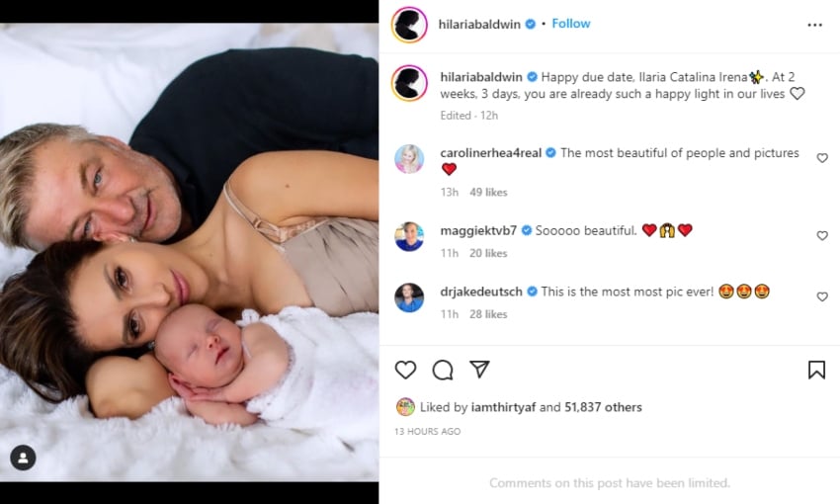This screenshot has width=840, height=504.
Task: Open hilariabaldwin header profile picture
Action: pyautogui.click(x=409, y=25)
